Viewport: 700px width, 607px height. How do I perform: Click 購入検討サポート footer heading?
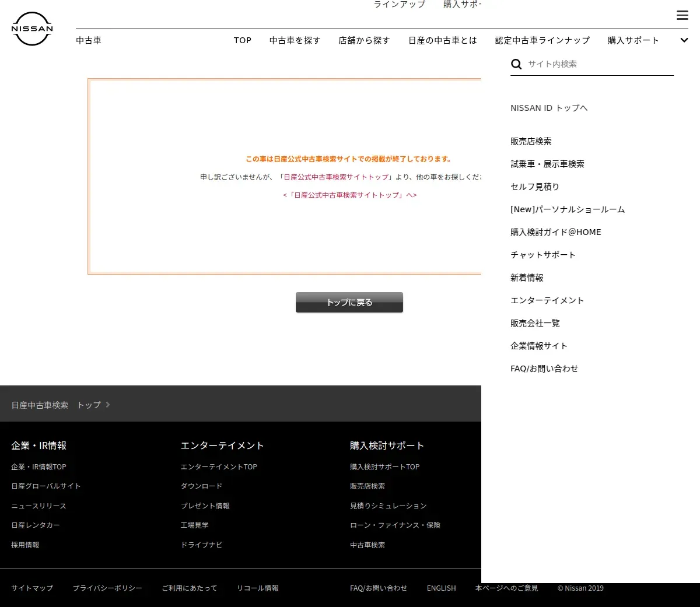point(387,445)
